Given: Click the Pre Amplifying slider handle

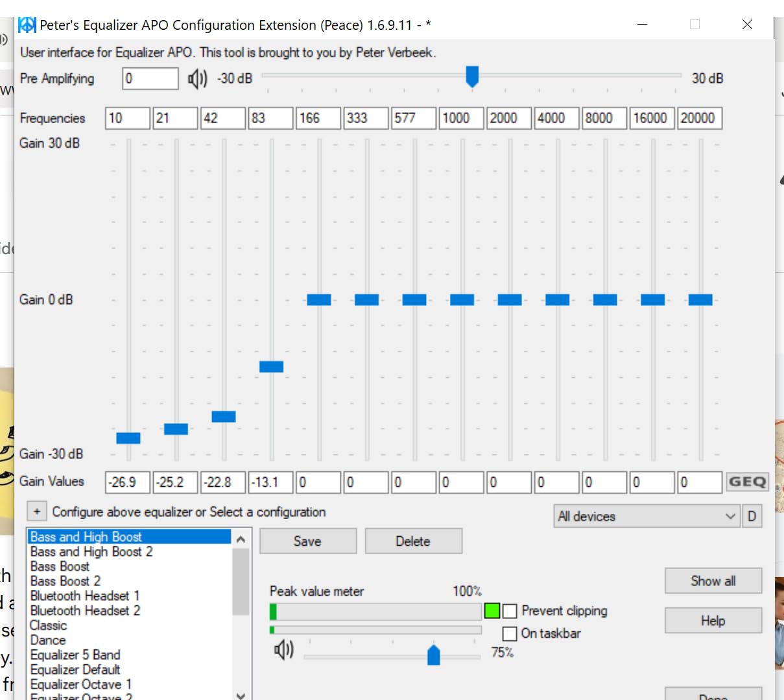Looking at the screenshot, I should [x=472, y=76].
